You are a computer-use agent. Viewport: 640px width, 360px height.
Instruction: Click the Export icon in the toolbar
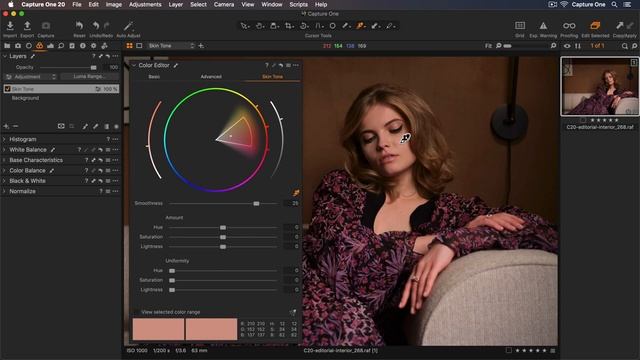(27, 26)
